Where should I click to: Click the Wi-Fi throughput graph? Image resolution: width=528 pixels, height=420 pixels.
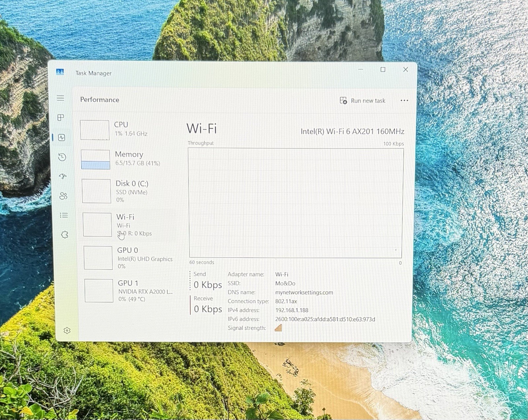coord(295,203)
